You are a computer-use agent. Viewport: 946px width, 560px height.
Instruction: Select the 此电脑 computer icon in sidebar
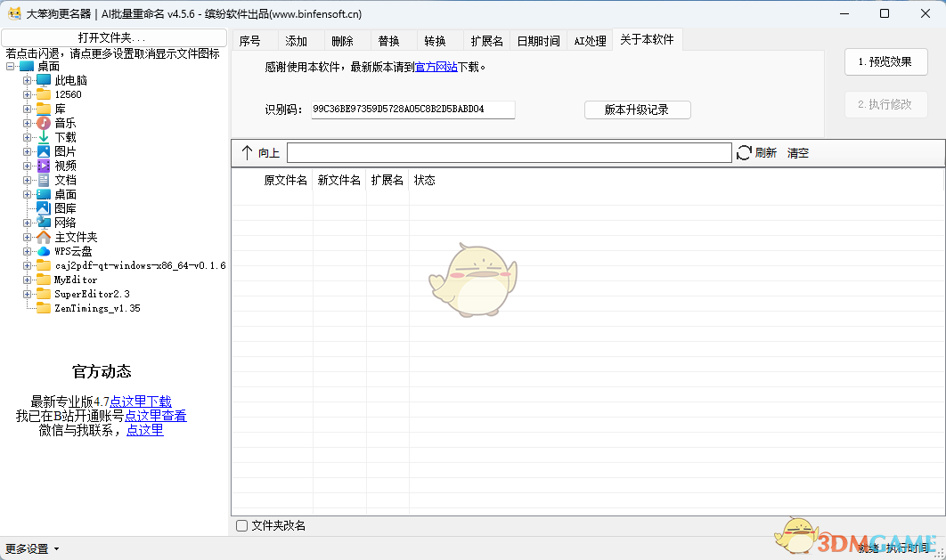45,80
